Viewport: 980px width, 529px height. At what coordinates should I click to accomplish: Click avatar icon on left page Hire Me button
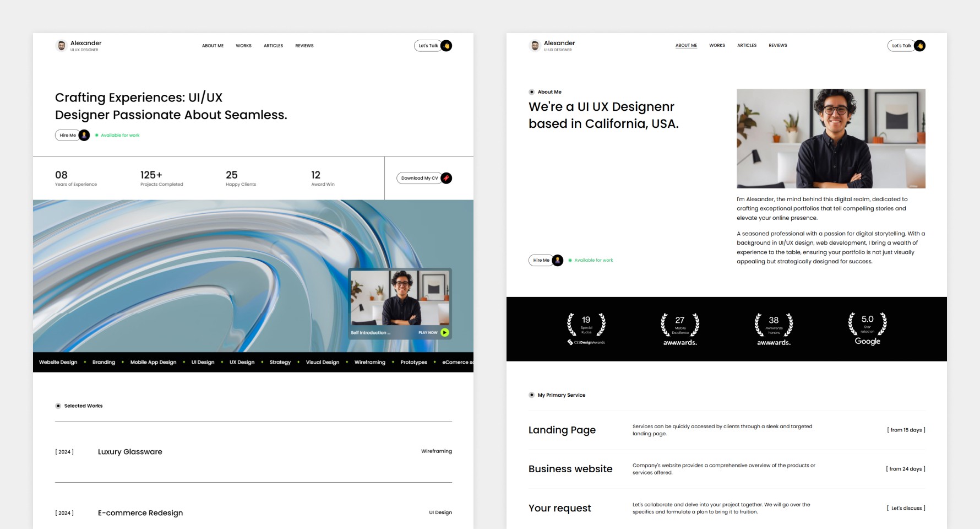[x=84, y=135]
